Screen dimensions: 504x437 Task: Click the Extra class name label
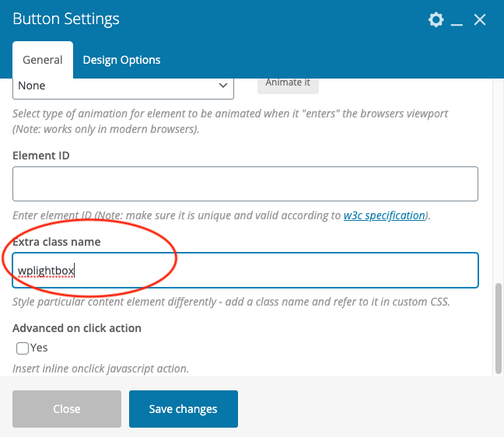click(x=57, y=242)
